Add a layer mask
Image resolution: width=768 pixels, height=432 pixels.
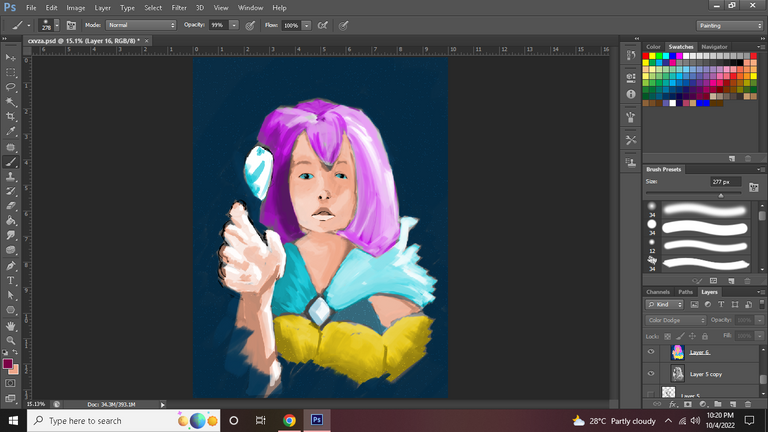pos(688,404)
